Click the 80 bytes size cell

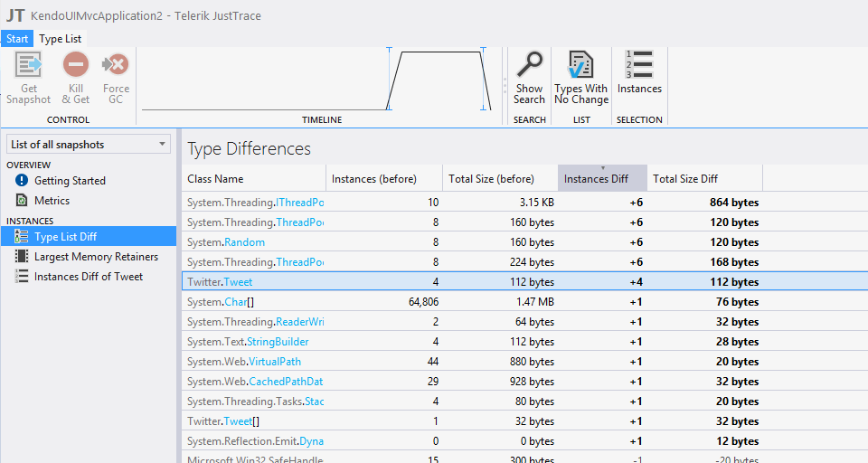(534, 402)
